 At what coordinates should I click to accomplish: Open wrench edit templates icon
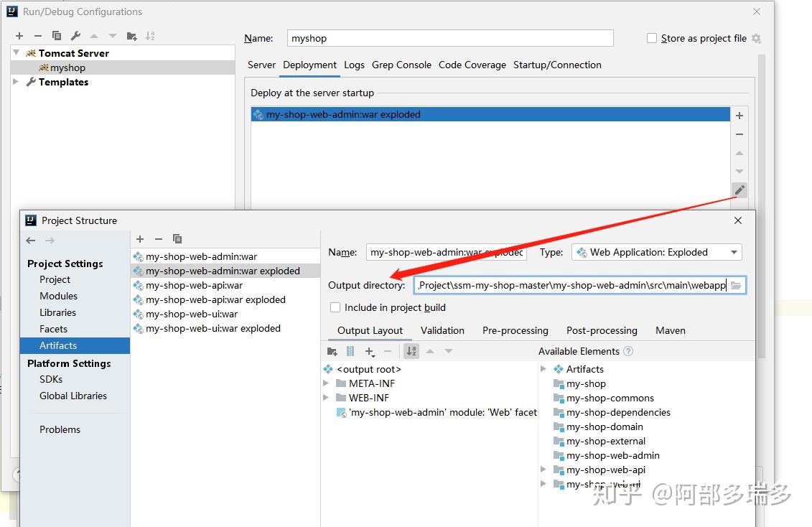pos(75,36)
